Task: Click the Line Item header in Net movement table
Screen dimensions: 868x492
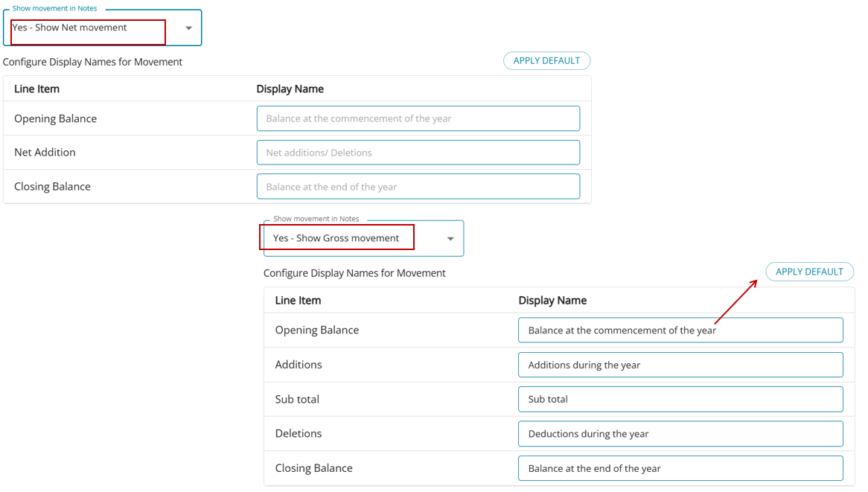Action: click(36, 89)
